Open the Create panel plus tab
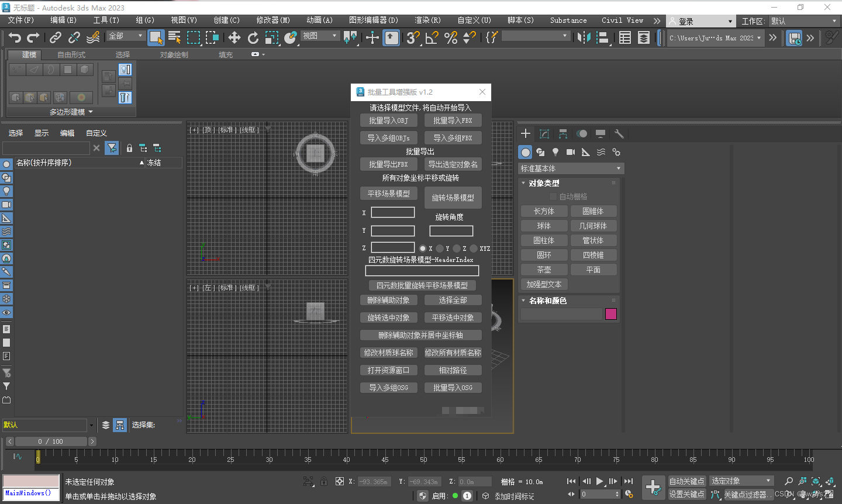The image size is (842, 504). [526, 134]
